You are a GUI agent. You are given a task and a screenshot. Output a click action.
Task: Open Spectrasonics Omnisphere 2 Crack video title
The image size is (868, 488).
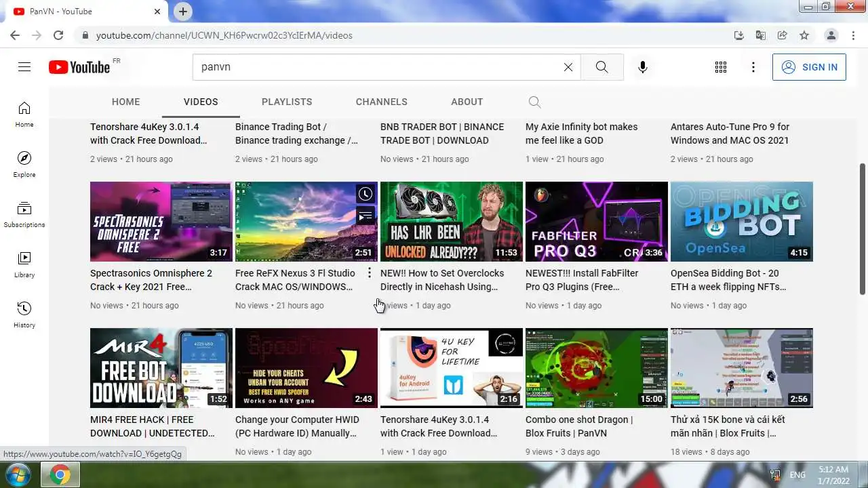pyautogui.click(x=151, y=280)
